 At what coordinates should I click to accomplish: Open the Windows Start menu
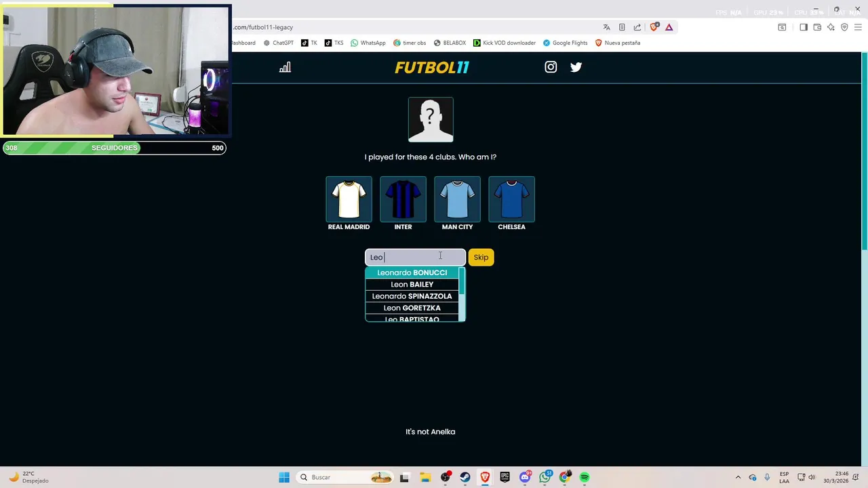[284, 477]
